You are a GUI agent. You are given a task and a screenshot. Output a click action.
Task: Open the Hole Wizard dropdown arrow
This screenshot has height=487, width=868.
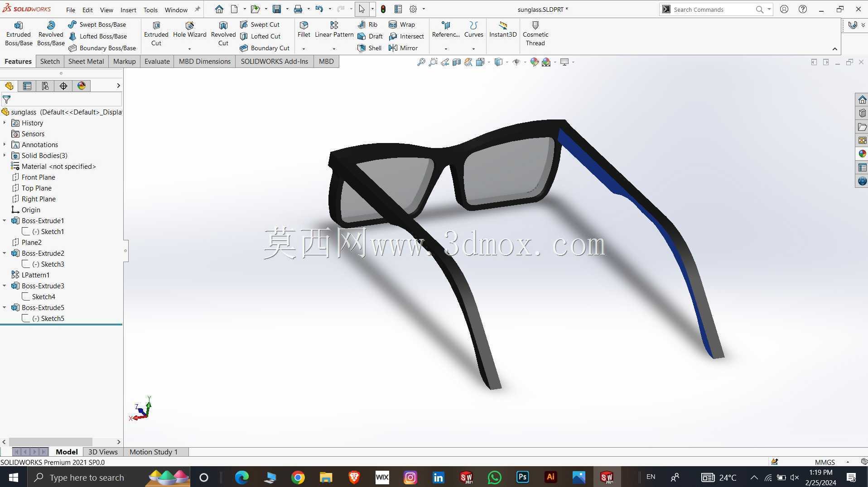(x=189, y=49)
